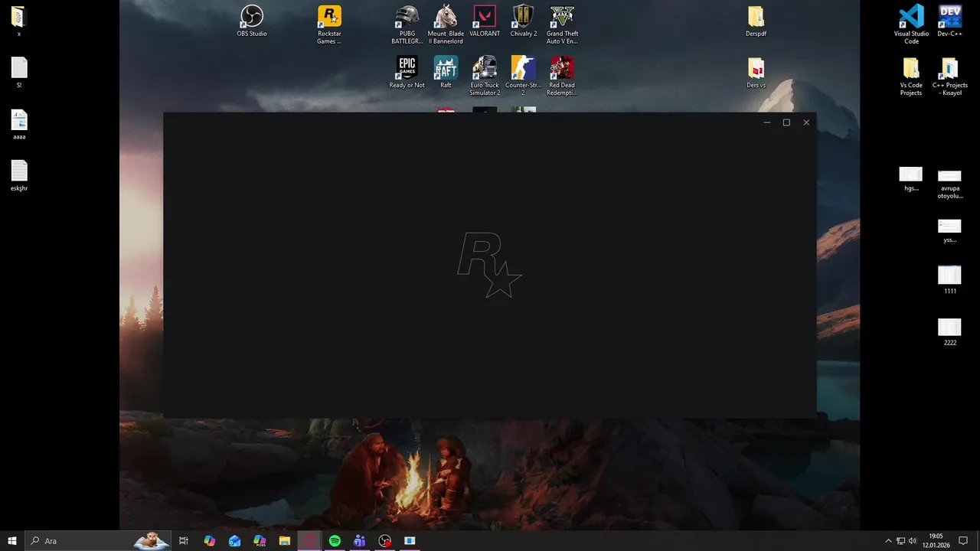Open the volume control tray icon
Viewport: 980px width, 551px height.
tap(913, 541)
